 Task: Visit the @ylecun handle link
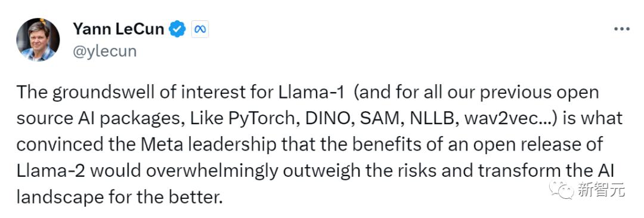pyautogui.click(x=105, y=52)
